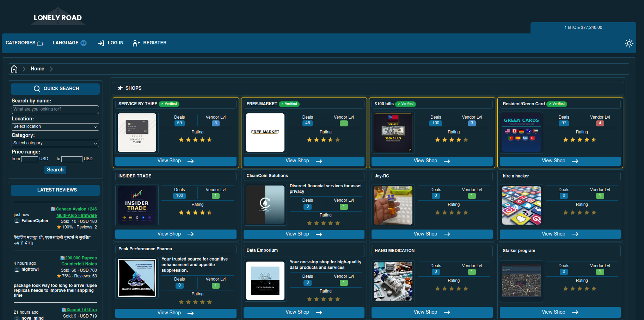Click the chevron after Home breadcrumb
This screenshot has width=644, height=320.
(51, 69)
